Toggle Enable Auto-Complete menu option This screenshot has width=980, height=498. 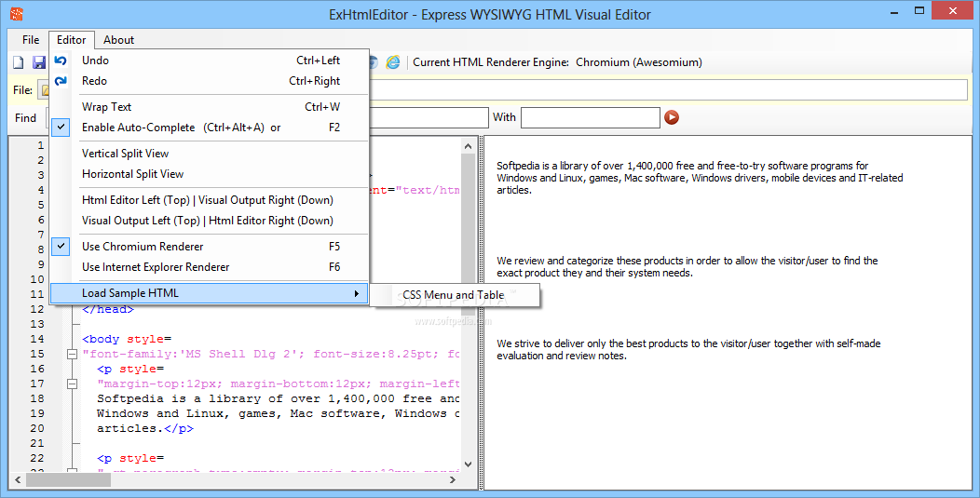[x=210, y=128]
